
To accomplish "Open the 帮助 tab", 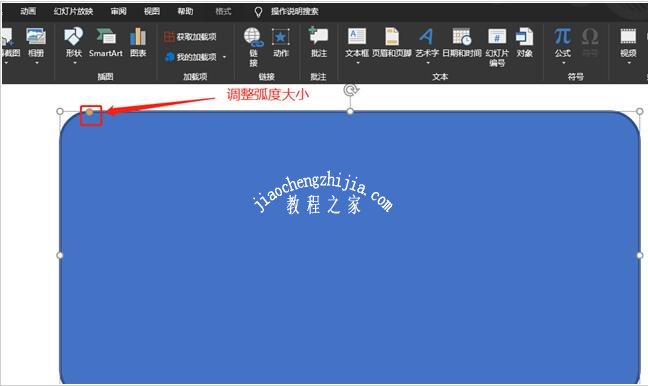I will tap(185, 11).
